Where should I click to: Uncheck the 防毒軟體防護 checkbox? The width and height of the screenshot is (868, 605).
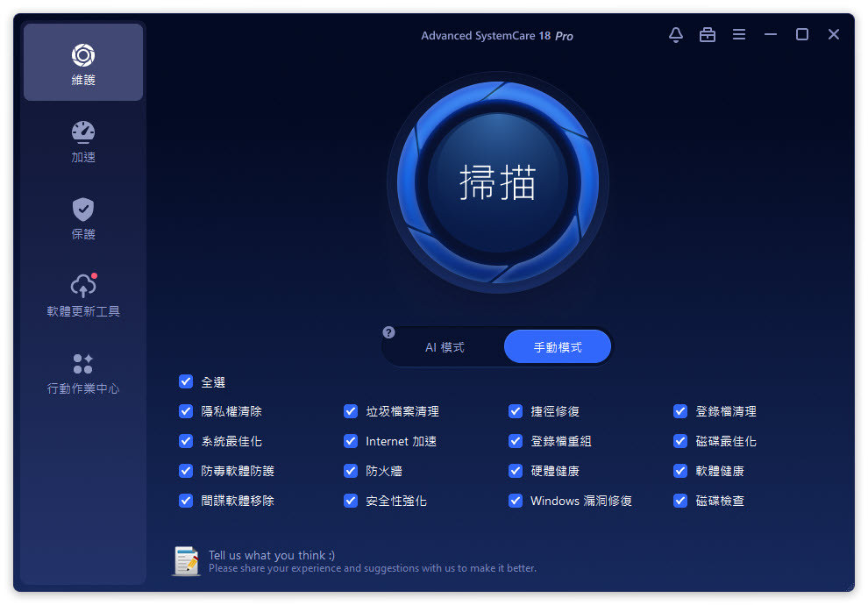pyautogui.click(x=186, y=471)
